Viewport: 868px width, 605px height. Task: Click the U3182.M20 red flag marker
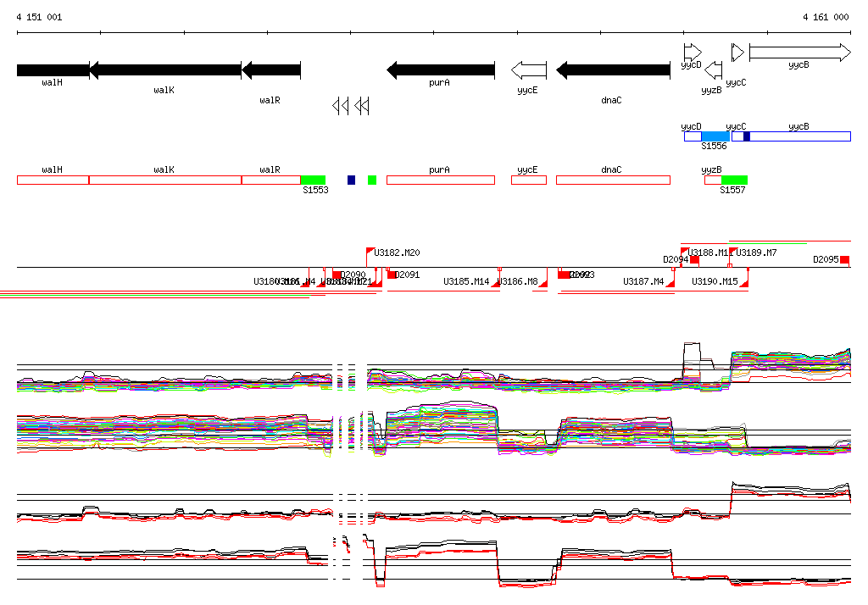point(370,252)
